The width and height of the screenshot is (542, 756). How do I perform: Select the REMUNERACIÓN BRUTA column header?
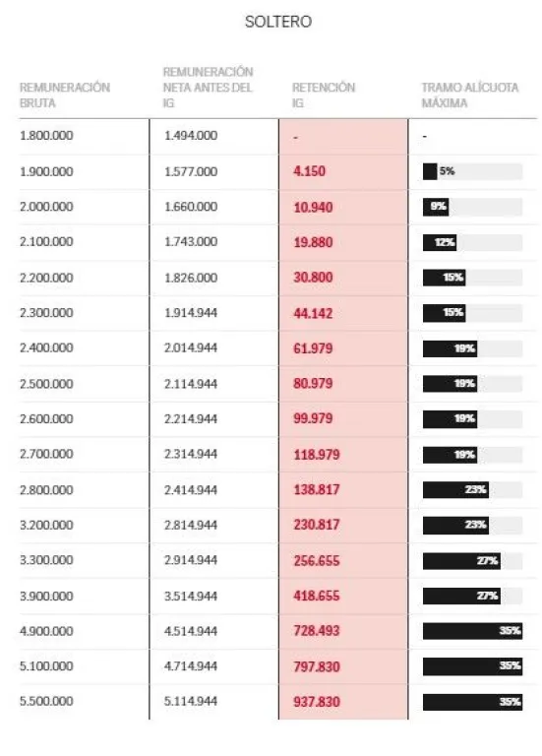65,94
